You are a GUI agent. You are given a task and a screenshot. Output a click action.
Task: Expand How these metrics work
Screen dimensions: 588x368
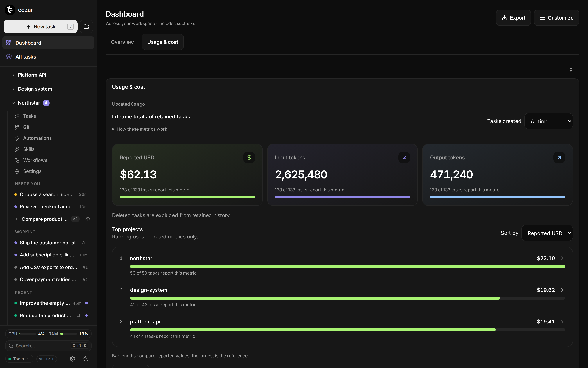click(x=140, y=129)
